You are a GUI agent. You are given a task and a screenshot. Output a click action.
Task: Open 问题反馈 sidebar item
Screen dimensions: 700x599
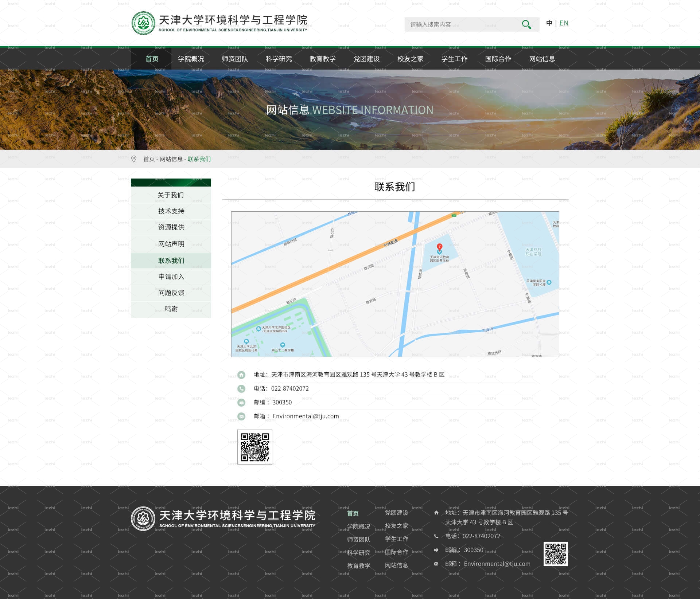(x=171, y=293)
